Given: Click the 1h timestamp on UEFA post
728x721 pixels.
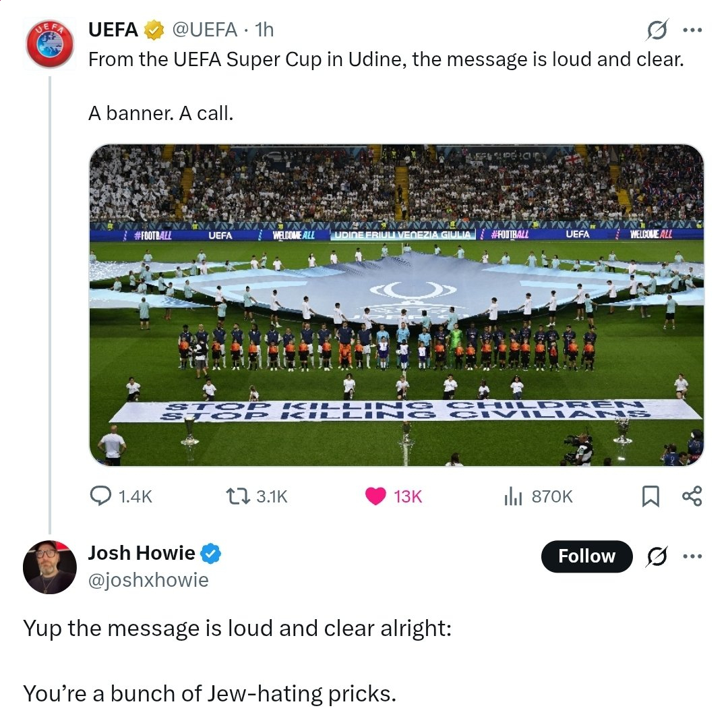Looking at the screenshot, I should [264, 30].
